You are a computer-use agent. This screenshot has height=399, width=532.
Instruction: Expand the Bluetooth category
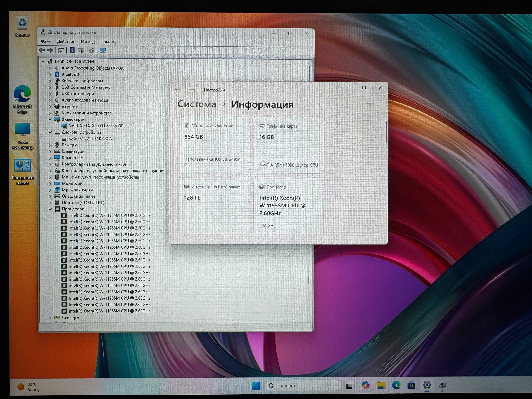point(50,75)
